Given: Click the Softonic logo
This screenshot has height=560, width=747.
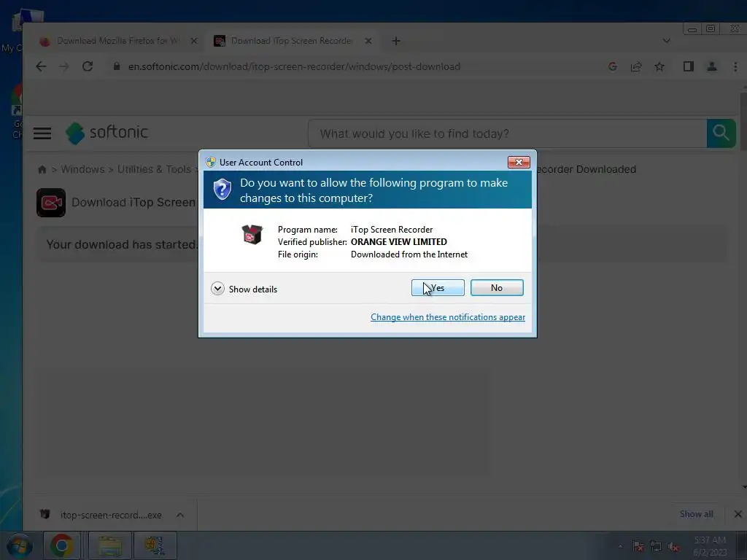Looking at the screenshot, I should [x=107, y=133].
